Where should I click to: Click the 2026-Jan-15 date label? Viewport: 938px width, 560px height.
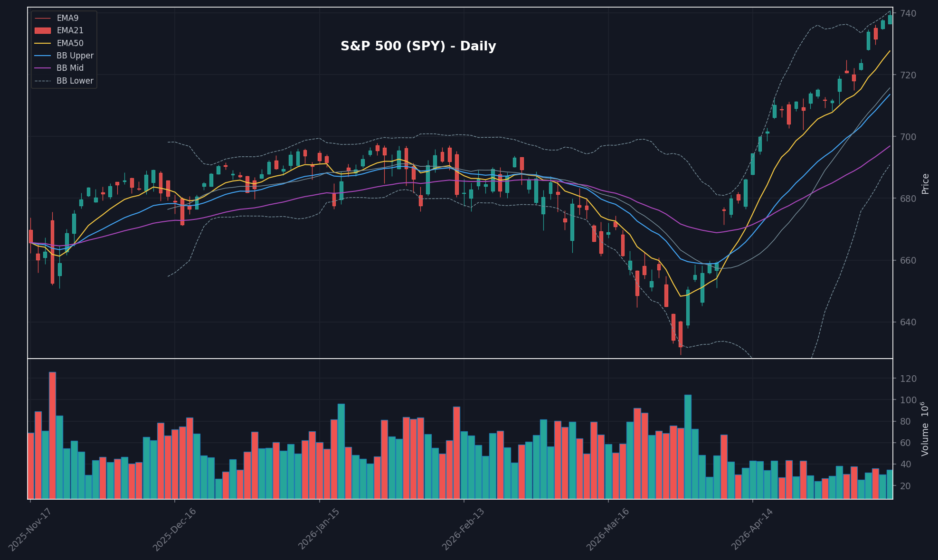[319, 530]
